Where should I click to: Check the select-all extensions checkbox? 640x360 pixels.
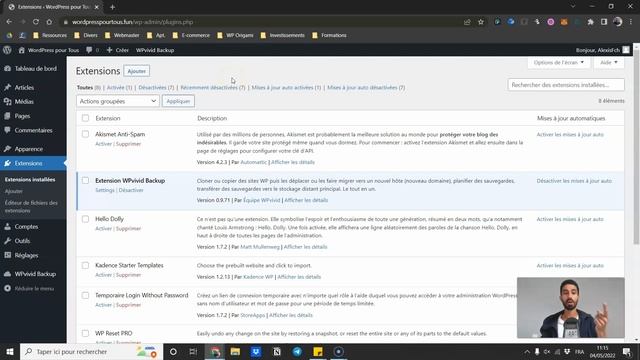tap(85, 118)
